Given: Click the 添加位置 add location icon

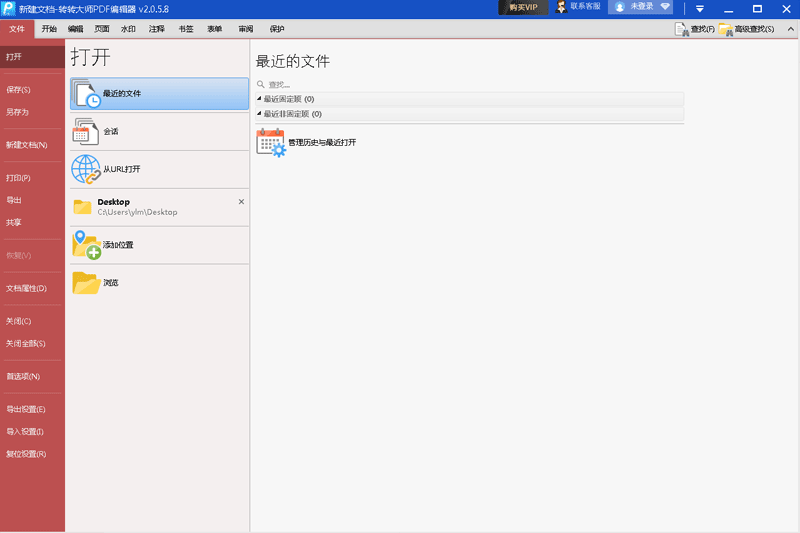Looking at the screenshot, I should (85, 245).
